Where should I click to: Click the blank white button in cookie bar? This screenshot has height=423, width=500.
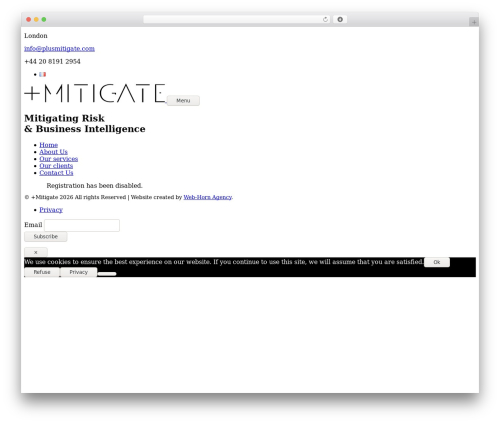coord(107,274)
